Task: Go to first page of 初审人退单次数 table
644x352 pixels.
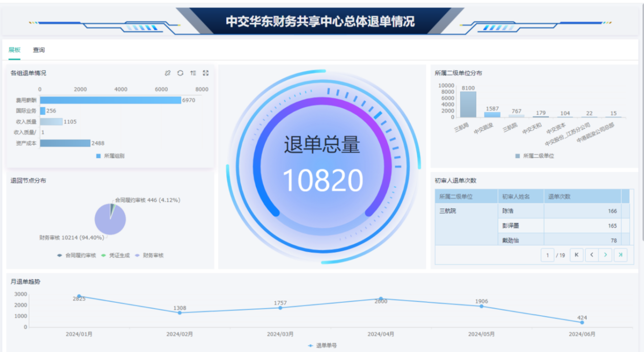Action: [x=576, y=255]
